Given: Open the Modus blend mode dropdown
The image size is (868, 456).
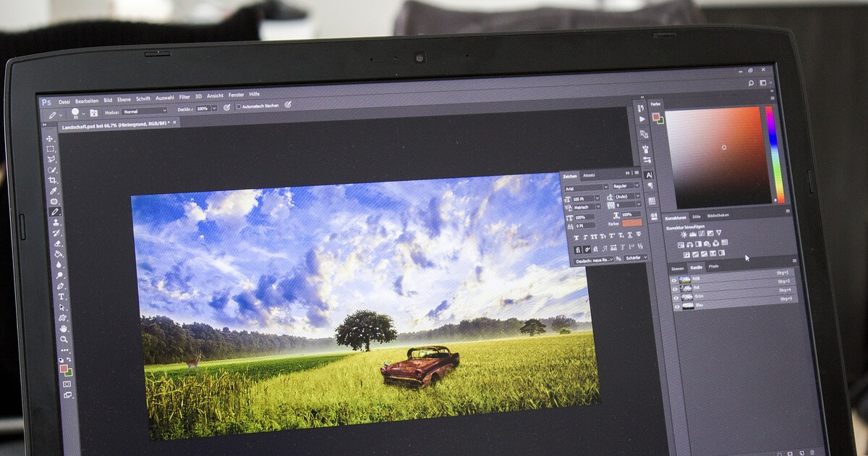Looking at the screenshot, I should click(x=145, y=112).
